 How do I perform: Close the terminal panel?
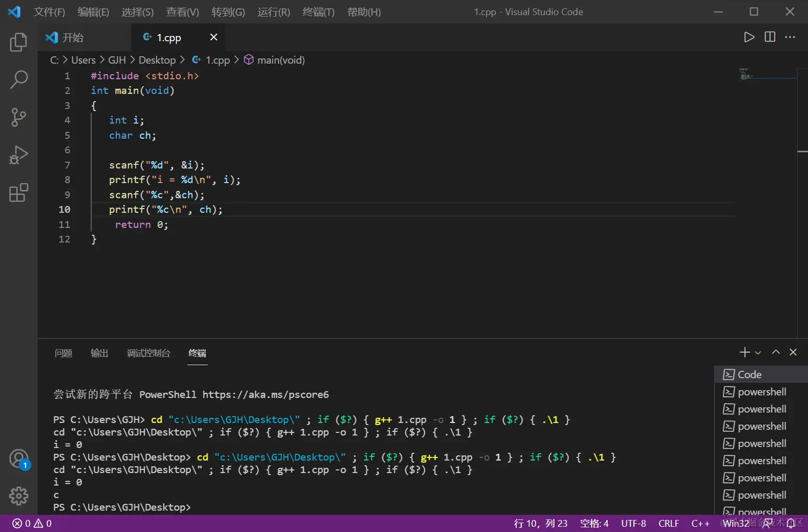[793, 352]
